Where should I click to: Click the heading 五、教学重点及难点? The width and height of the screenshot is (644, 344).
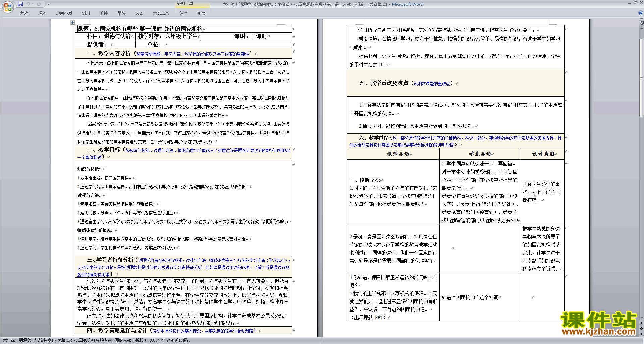383,83
